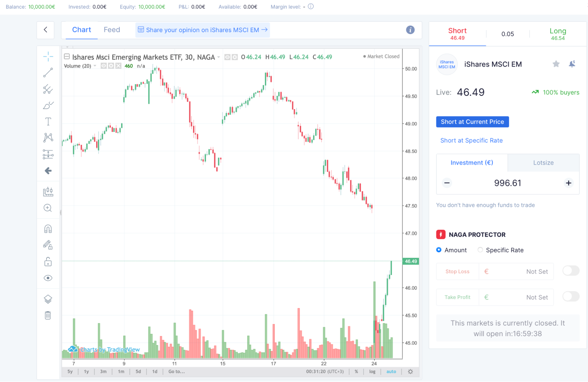Image resolution: width=588 pixels, height=382 pixels.
Task: Click the timezone clock 00:31:20 (UTC+3)
Action: pos(325,371)
